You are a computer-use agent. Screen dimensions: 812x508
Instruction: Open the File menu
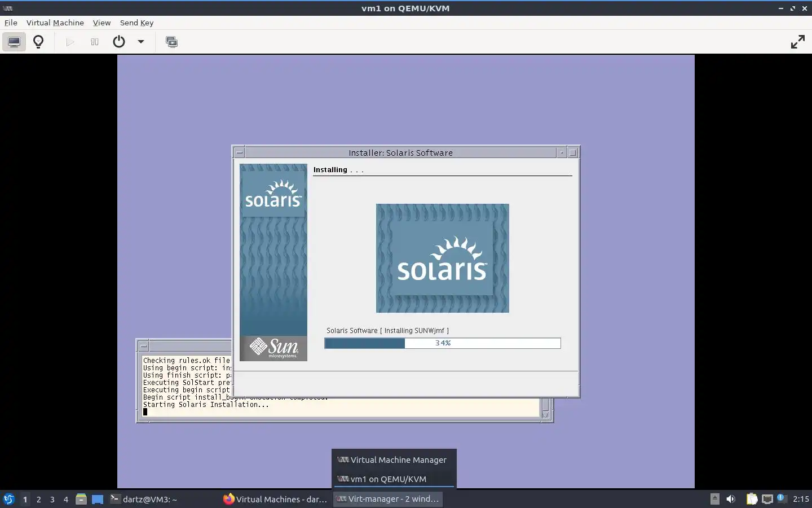click(11, 23)
